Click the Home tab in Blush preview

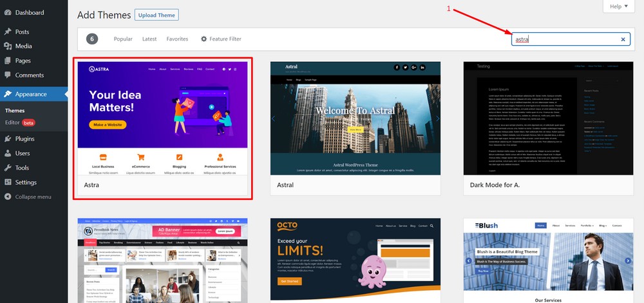(x=541, y=225)
